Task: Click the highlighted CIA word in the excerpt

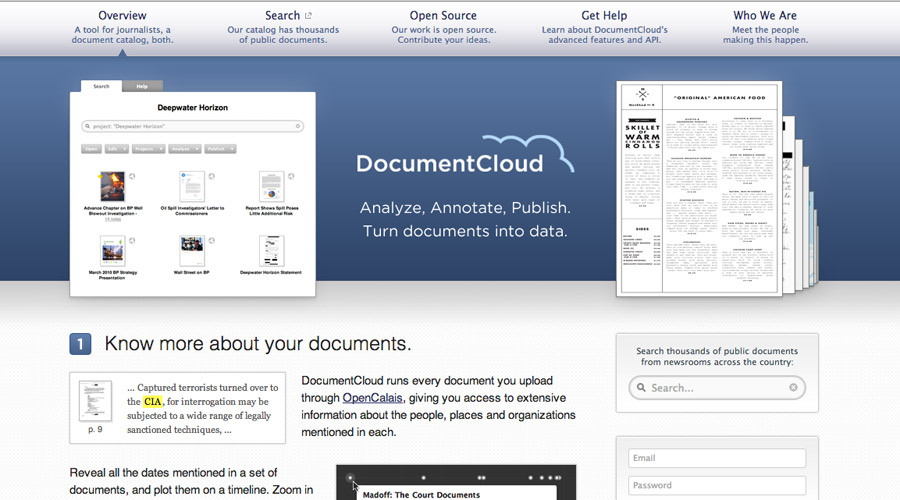Action: click(x=153, y=401)
